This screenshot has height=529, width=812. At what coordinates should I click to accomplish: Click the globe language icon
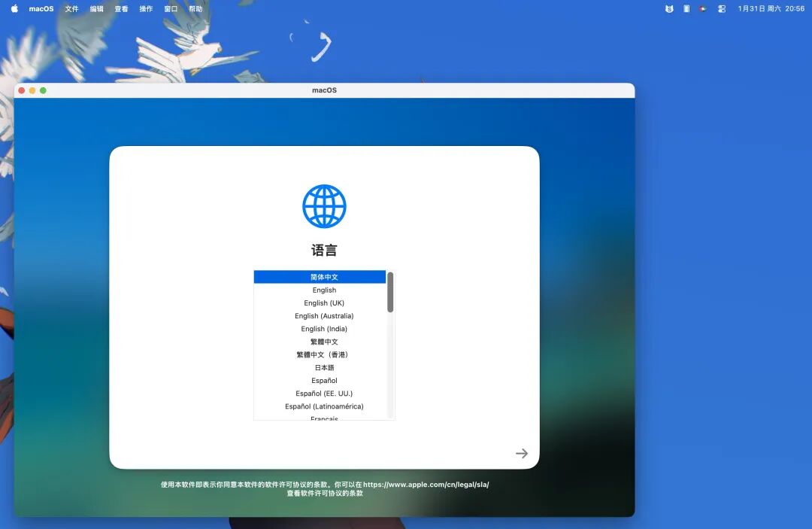[x=324, y=205]
